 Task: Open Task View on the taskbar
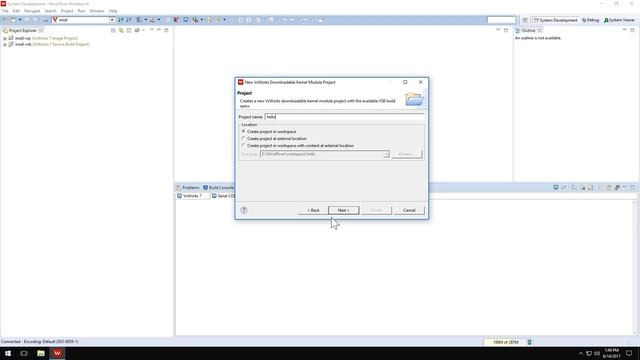pos(24,353)
